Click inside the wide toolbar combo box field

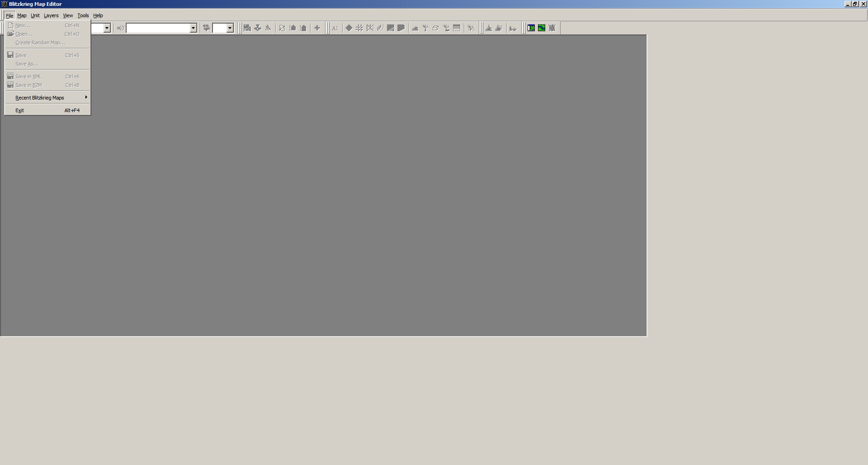click(158, 28)
